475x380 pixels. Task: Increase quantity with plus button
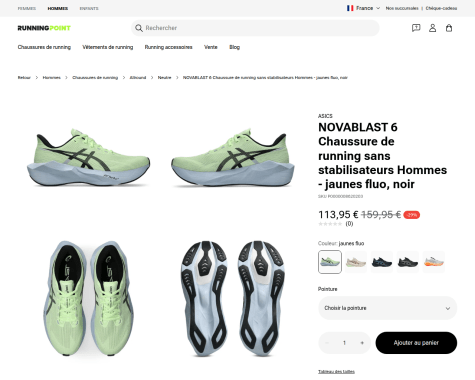362,343
